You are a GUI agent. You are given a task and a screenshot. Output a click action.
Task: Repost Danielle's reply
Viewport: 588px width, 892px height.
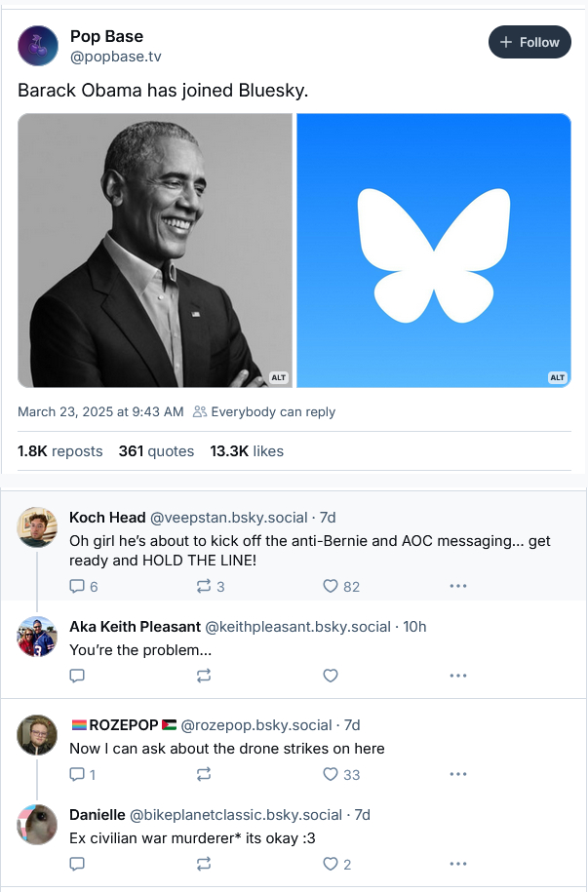coord(204,863)
